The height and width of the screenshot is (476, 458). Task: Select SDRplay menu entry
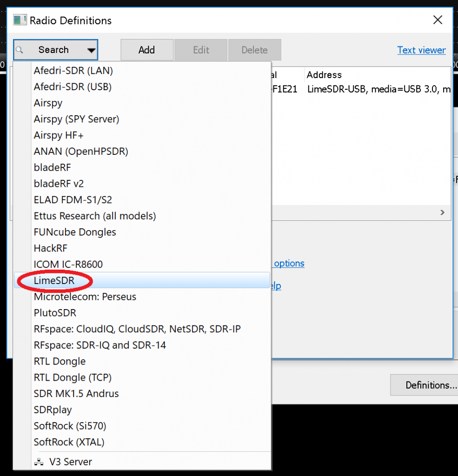(x=53, y=410)
